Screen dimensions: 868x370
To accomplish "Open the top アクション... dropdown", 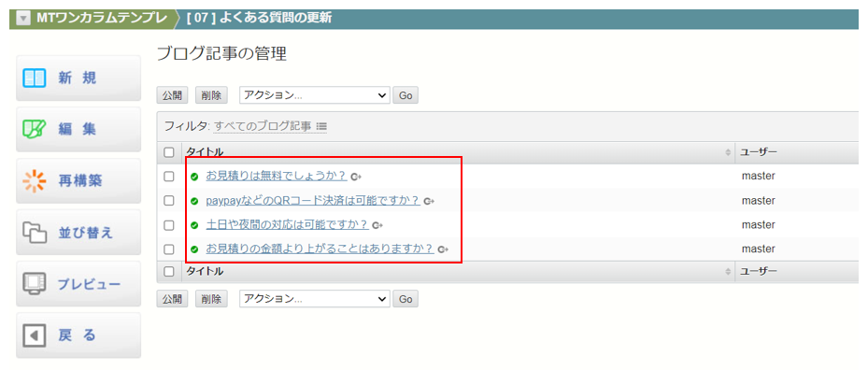I will (x=315, y=95).
